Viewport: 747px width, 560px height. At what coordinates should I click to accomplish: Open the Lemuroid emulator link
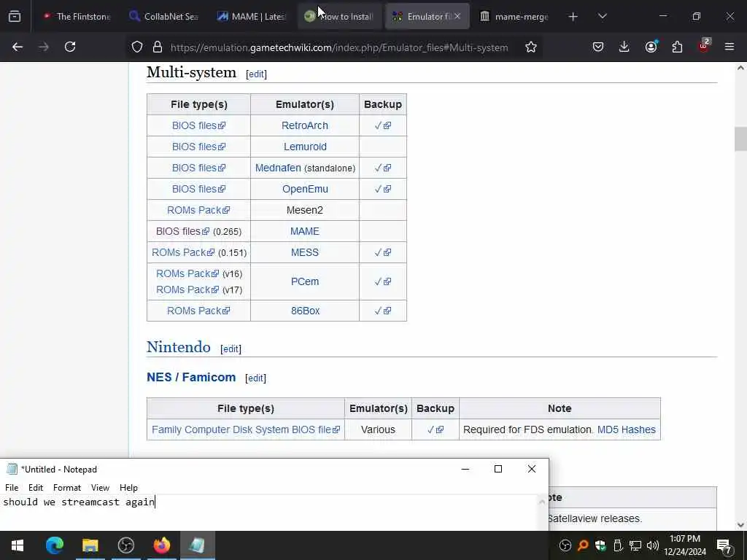pyautogui.click(x=305, y=147)
